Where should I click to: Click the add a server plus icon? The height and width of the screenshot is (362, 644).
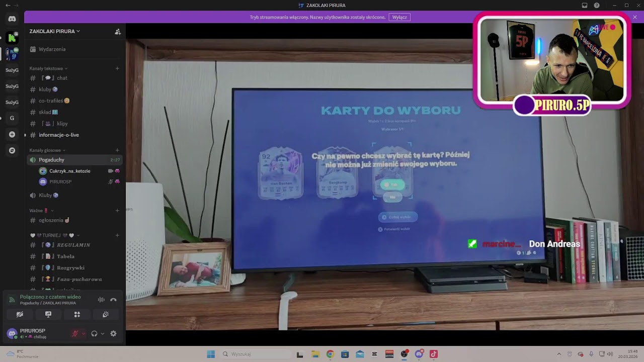pyautogui.click(x=12, y=134)
